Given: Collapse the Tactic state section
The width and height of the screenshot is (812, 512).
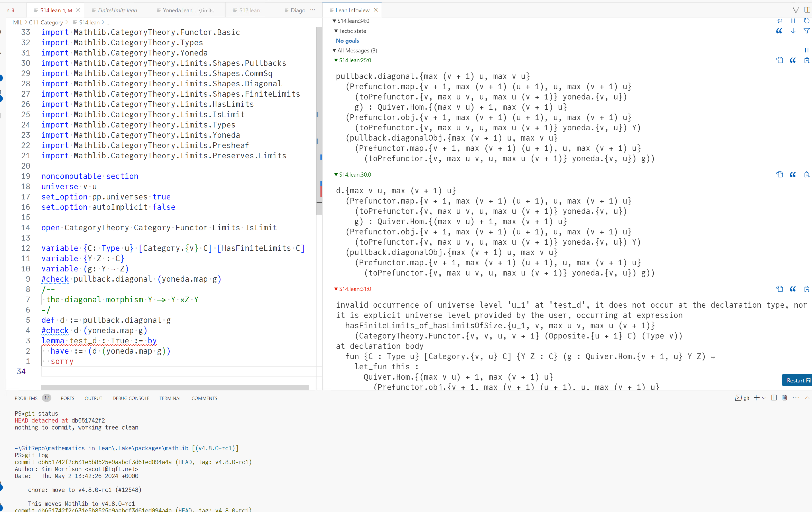Looking at the screenshot, I should tap(336, 31).
